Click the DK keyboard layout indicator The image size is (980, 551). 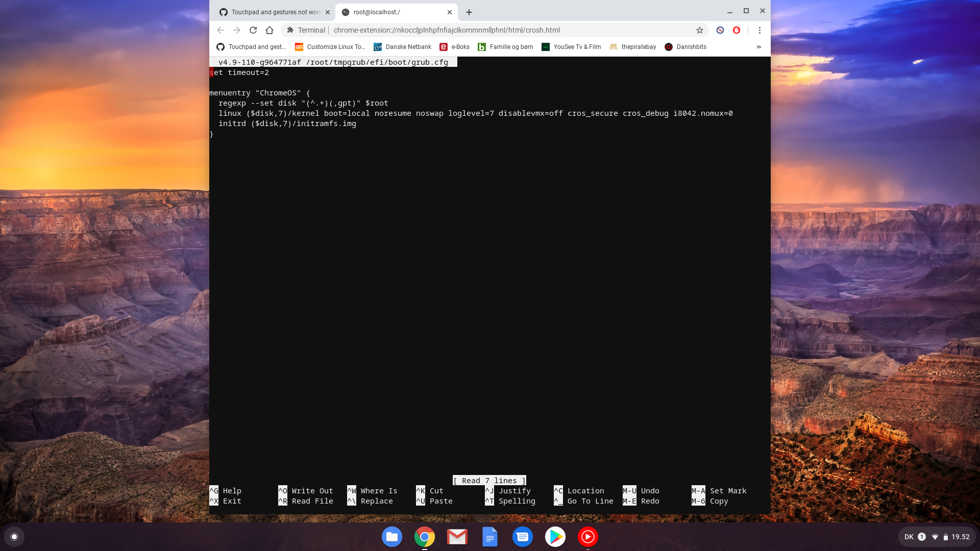(909, 536)
